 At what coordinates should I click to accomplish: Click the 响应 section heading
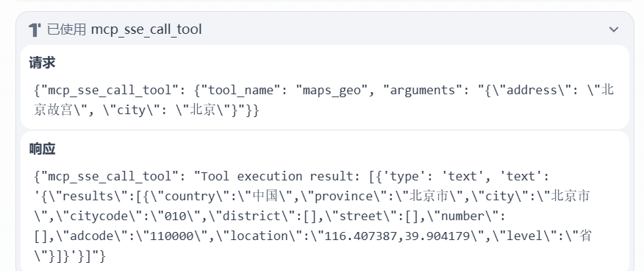point(42,149)
